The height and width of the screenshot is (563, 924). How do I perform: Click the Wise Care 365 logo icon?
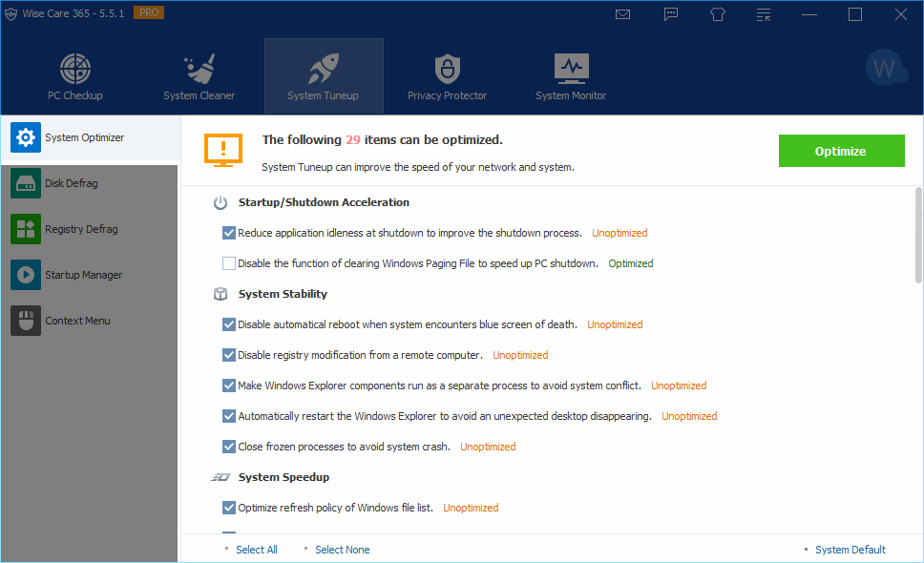coord(10,13)
